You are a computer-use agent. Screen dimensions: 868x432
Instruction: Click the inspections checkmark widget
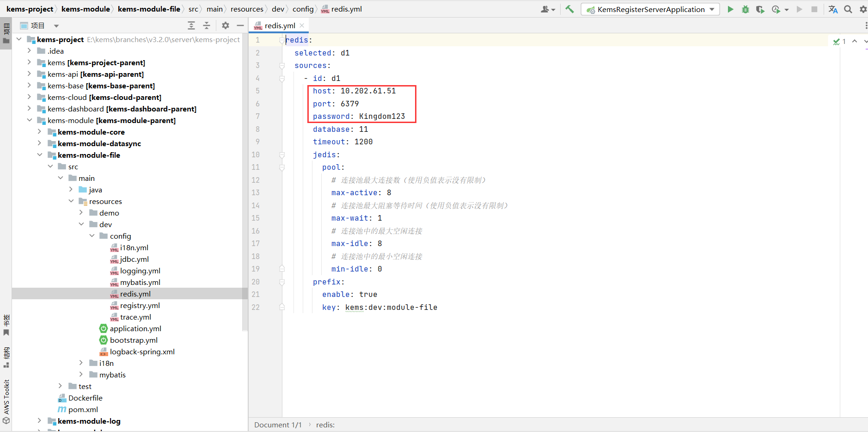(x=839, y=42)
